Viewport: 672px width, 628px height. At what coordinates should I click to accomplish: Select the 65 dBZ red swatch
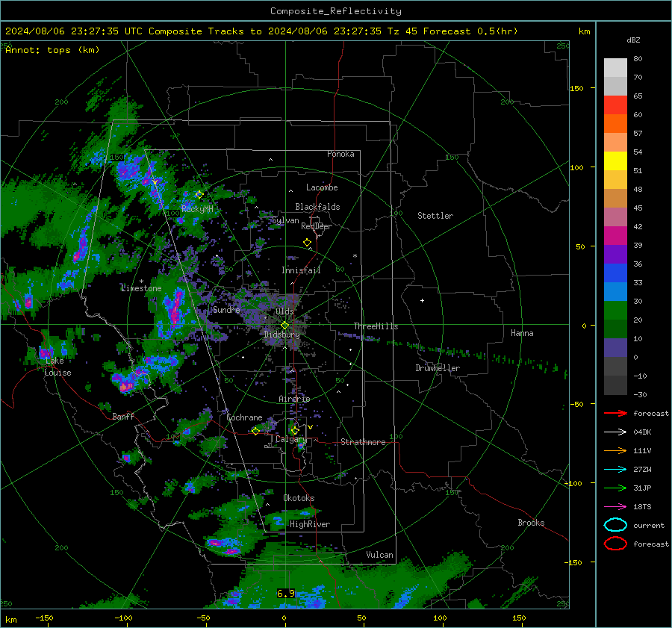pyautogui.click(x=615, y=105)
